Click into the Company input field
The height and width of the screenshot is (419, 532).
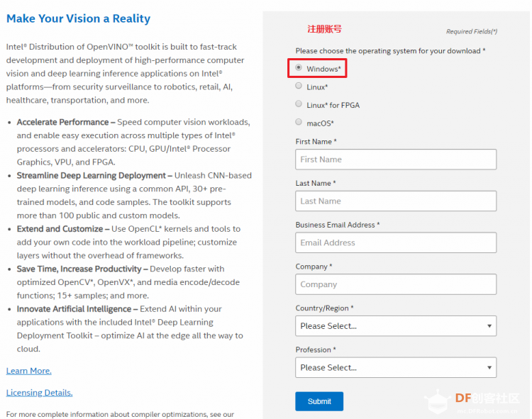click(396, 284)
